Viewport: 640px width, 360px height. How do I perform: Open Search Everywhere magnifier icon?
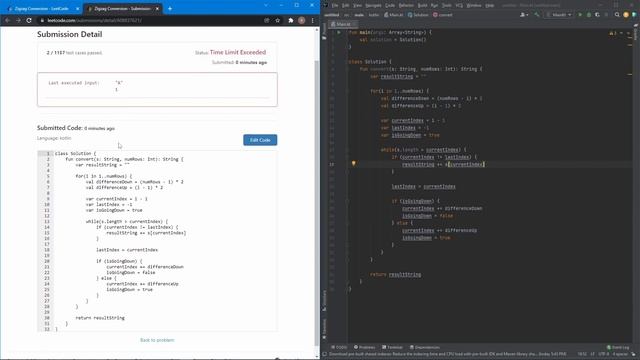[x=617, y=15]
